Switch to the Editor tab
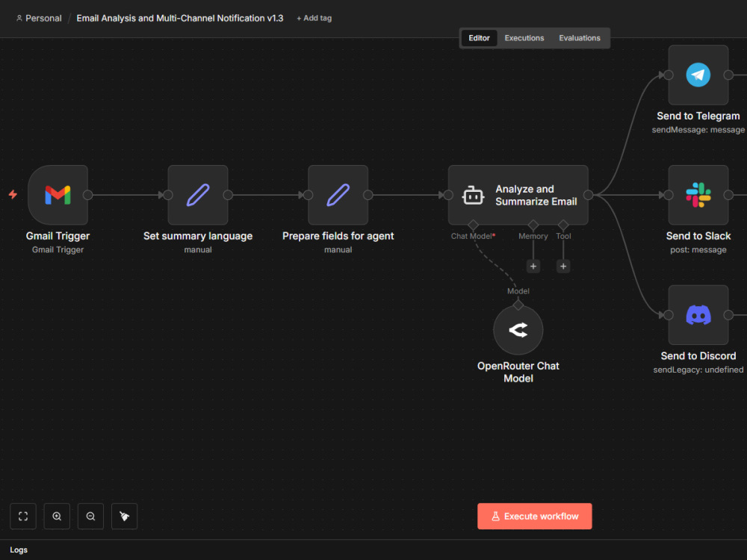Screen dimensions: 747x560 pos(479,38)
